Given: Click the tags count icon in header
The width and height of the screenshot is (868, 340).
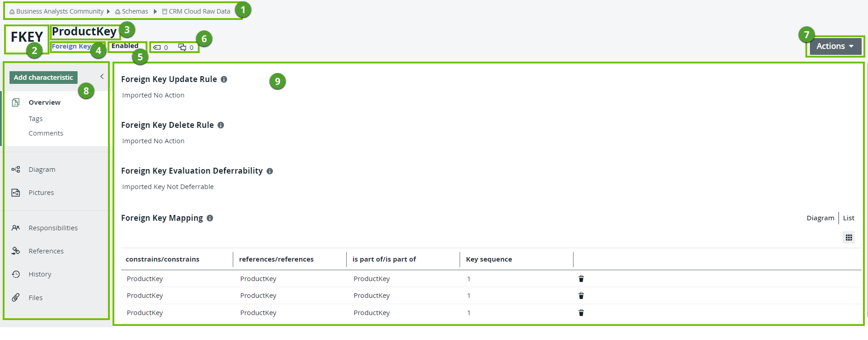Looking at the screenshot, I should [157, 48].
